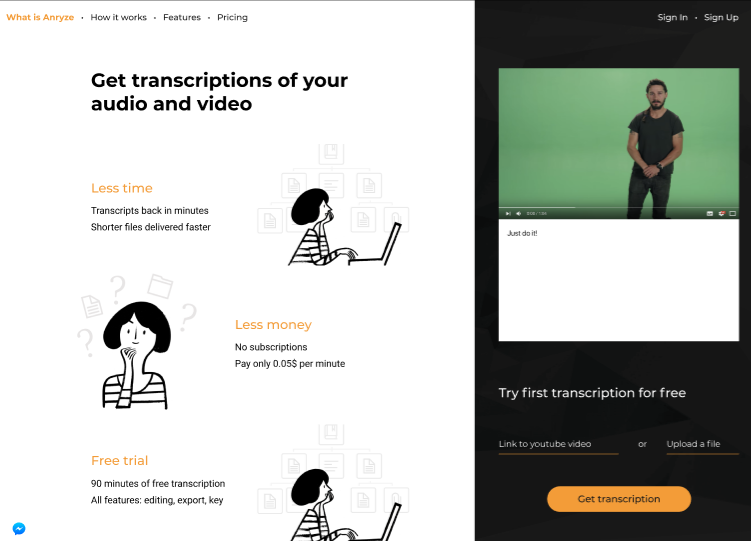Click the 'Less money' heading
This screenshot has width=751, height=541.
pos(273,325)
